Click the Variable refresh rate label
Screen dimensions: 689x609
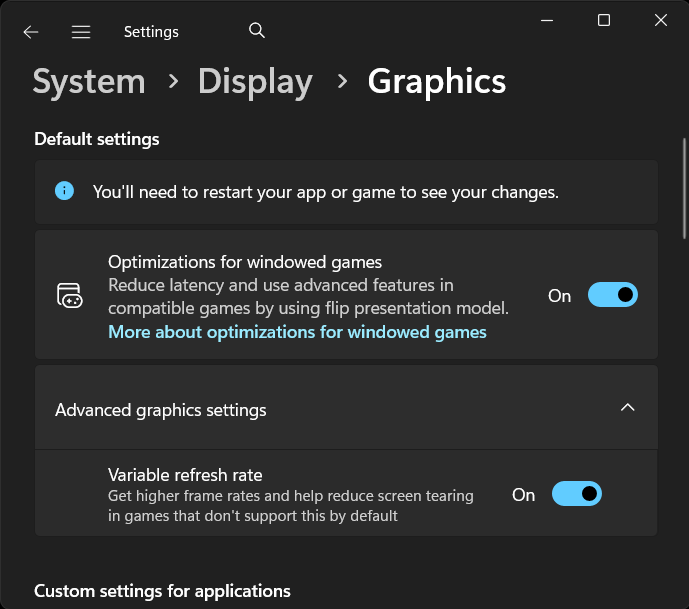point(185,475)
